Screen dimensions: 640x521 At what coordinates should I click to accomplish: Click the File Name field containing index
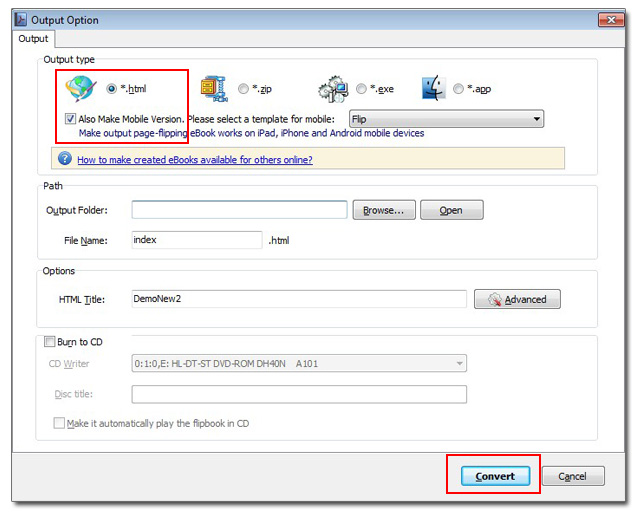(x=197, y=240)
